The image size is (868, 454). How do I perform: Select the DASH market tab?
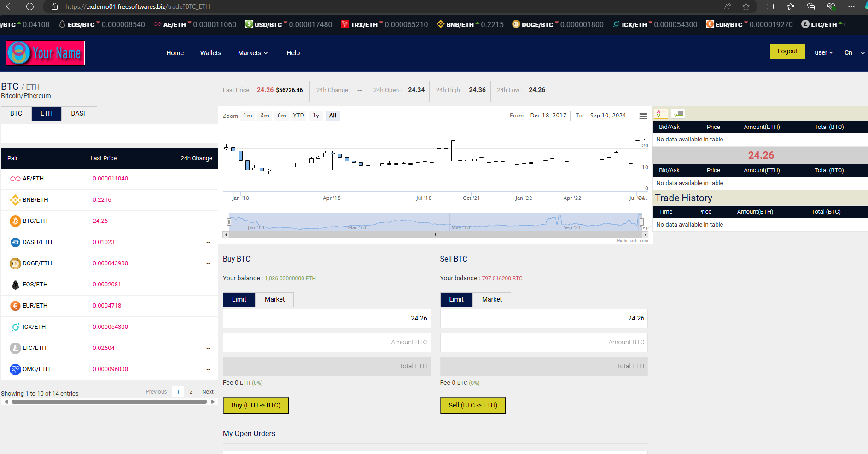tap(79, 113)
